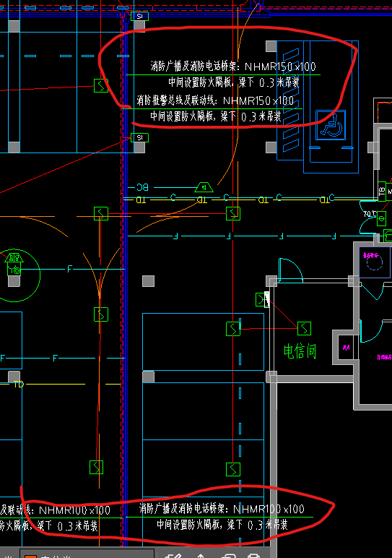Click the blue wheelchair accessibility symbol

click(x=331, y=125)
